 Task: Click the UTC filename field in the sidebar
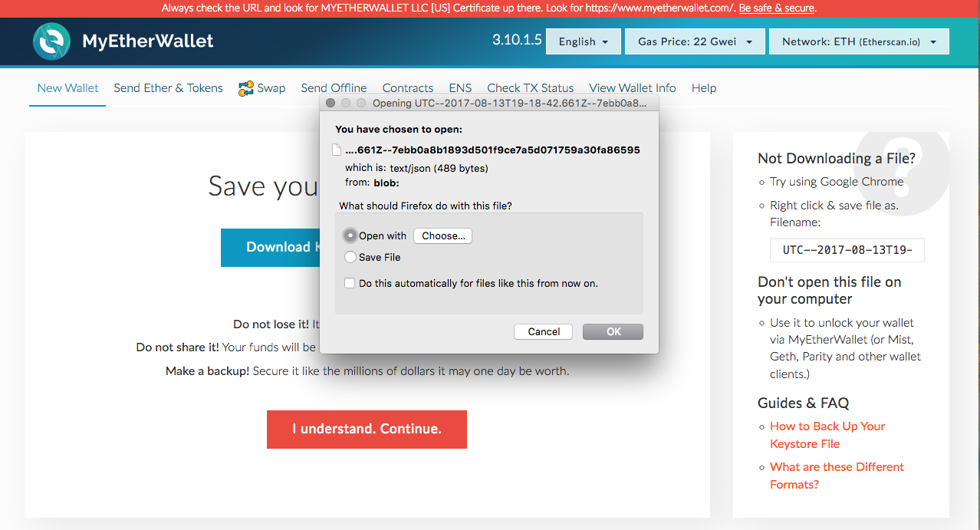(x=847, y=250)
